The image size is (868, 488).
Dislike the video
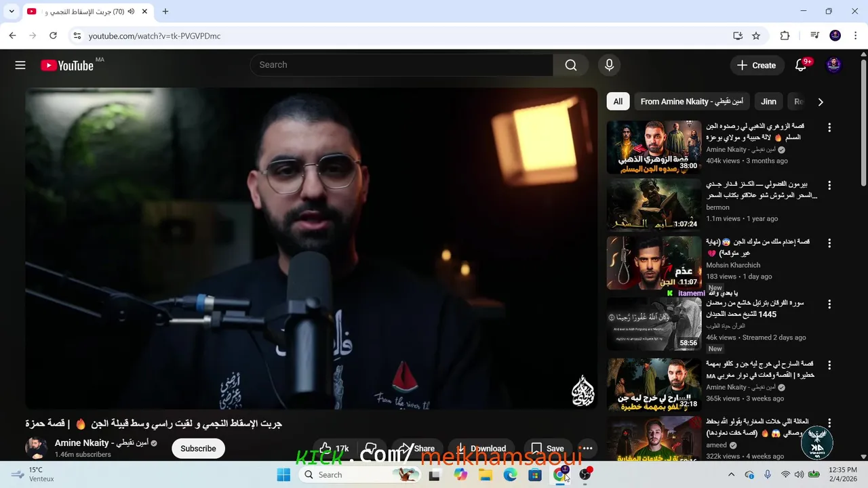[371, 449]
